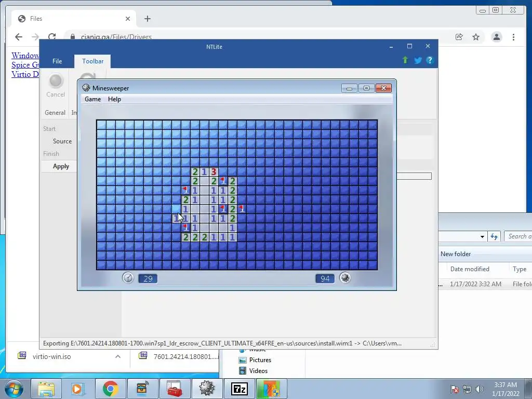Click the Cancel button in NTLite toolbar
Screen dimensions: 532x399
[x=55, y=86]
